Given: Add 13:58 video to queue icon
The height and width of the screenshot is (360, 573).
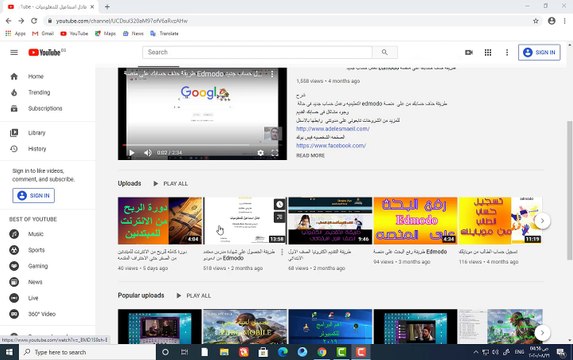Looking at the screenshot, I should [280, 217].
